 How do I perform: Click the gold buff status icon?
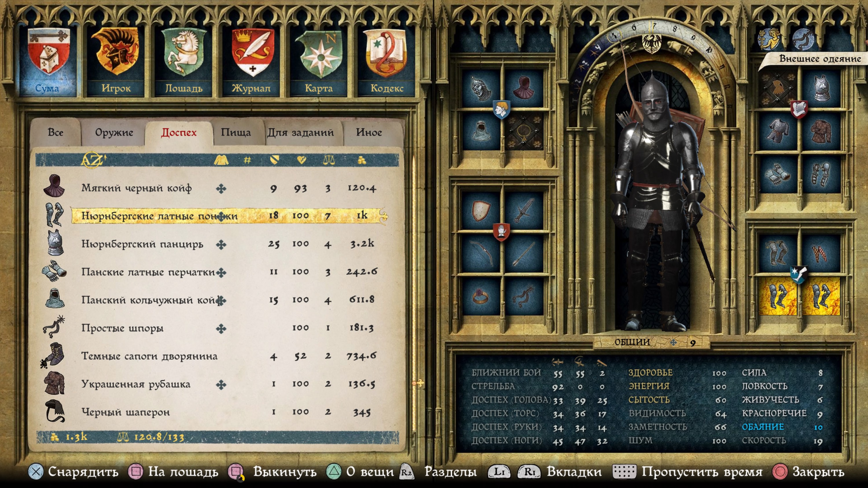(769, 39)
